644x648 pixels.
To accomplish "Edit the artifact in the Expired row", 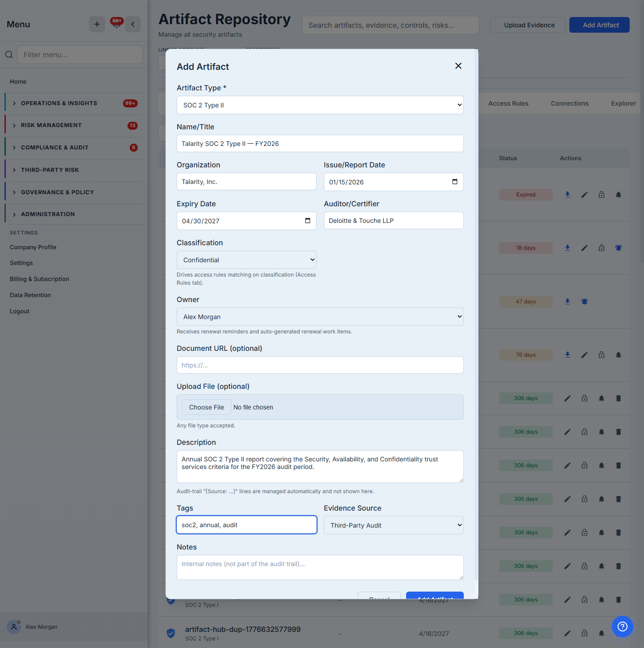I will (x=585, y=195).
